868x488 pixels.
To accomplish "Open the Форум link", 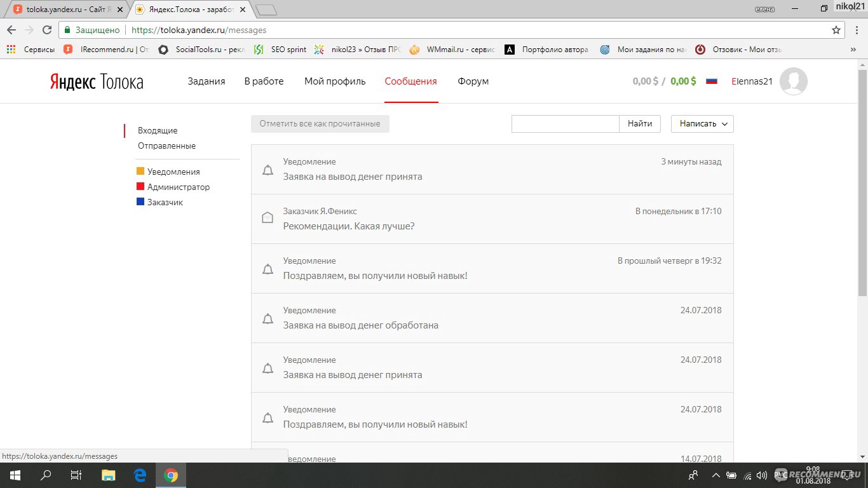I will pos(473,81).
